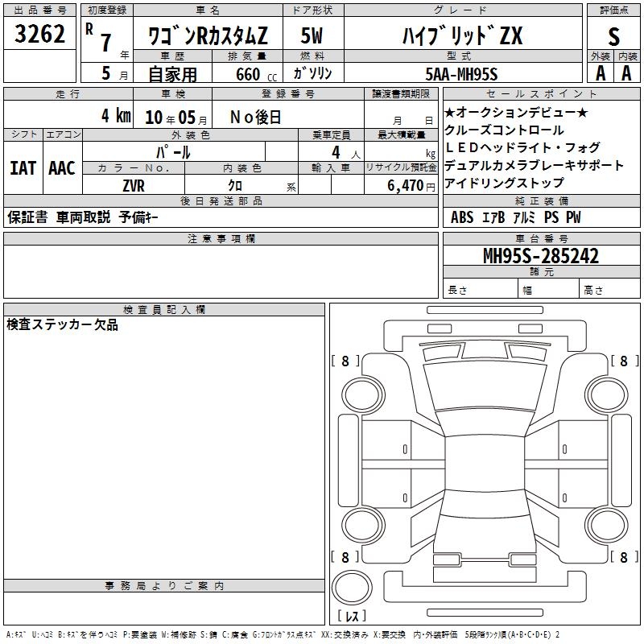The height and width of the screenshot is (644, 644).
Task: Click lot number 3262
Action: [39, 34]
